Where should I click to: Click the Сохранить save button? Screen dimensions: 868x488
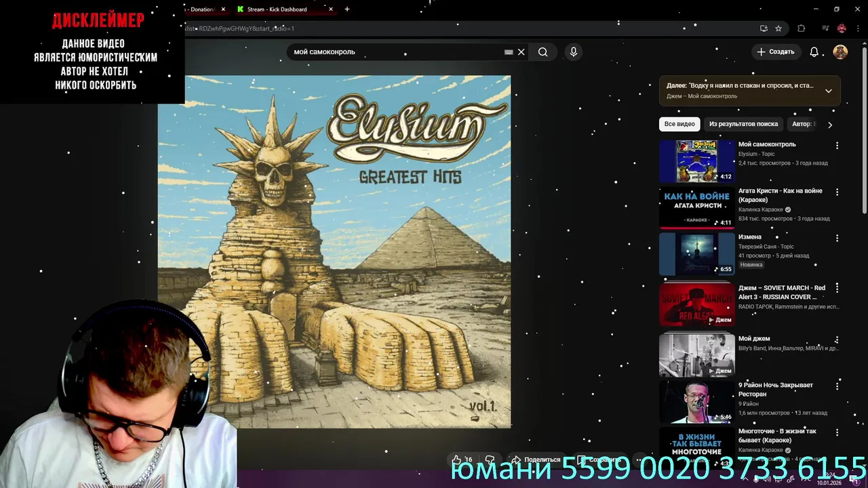pos(598,460)
